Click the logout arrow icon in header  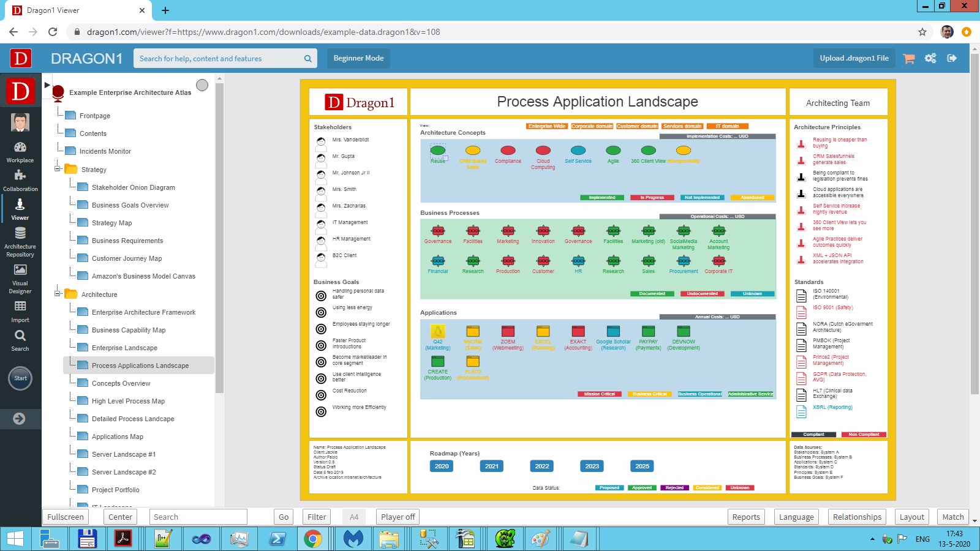point(952,58)
